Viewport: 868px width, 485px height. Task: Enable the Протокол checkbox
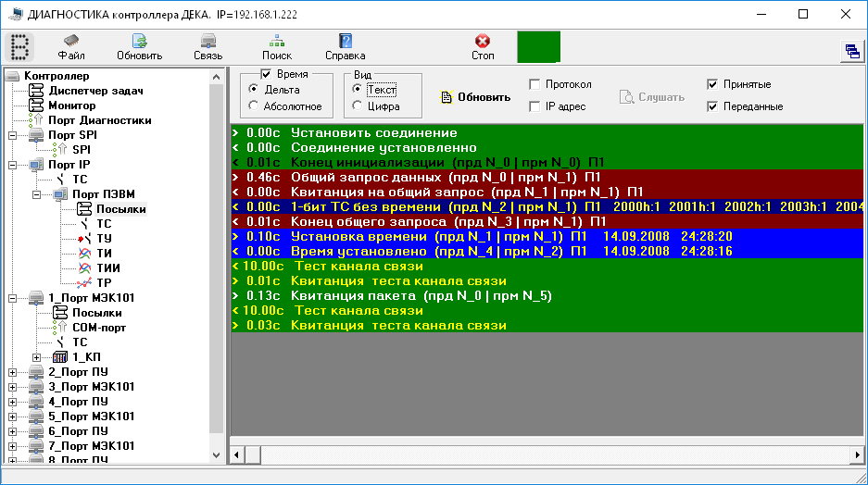[535, 84]
